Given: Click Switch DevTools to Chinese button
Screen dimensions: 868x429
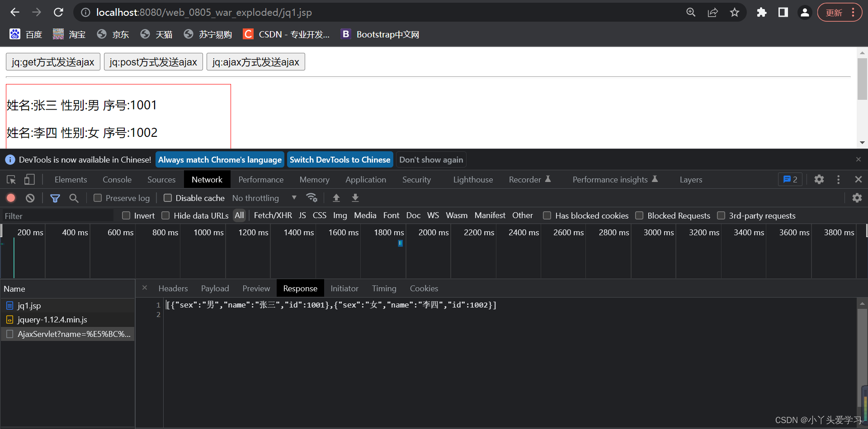Looking at the screenshot, I should pyautogui.click(x=340, y=159).
